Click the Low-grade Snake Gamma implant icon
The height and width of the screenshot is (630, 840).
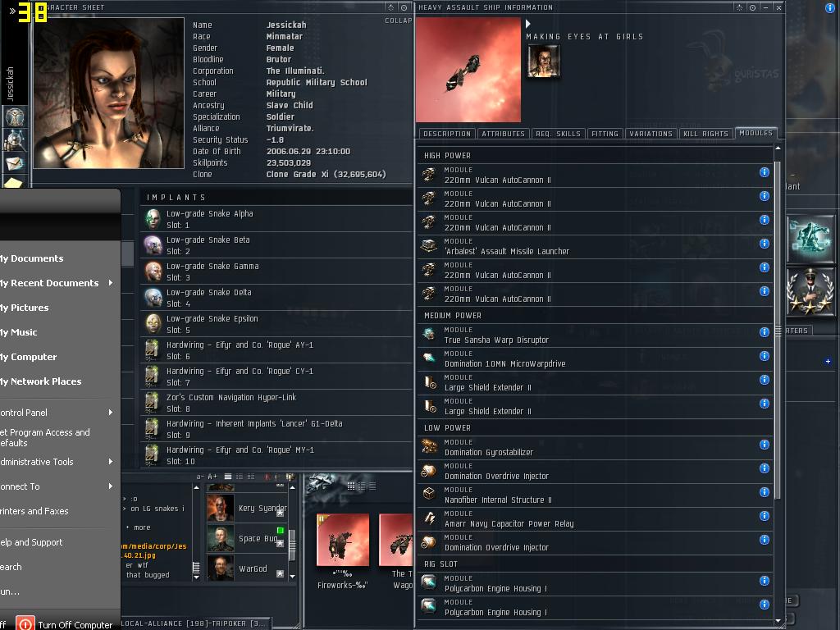tap(153, 271)
